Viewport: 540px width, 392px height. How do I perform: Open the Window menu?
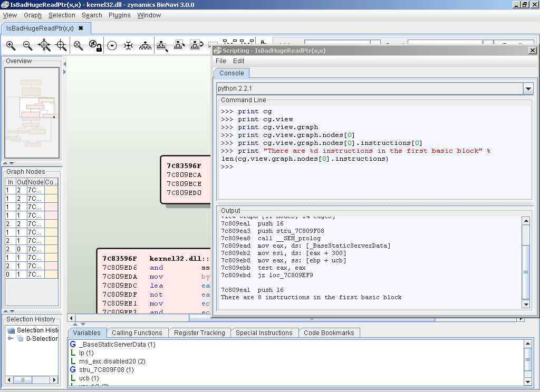pos(149,15)
